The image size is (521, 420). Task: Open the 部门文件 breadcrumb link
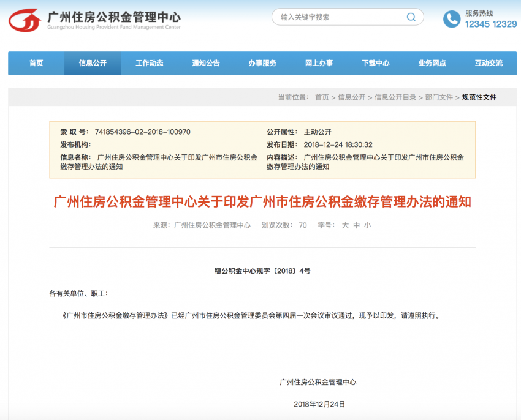tap(436, 97)
